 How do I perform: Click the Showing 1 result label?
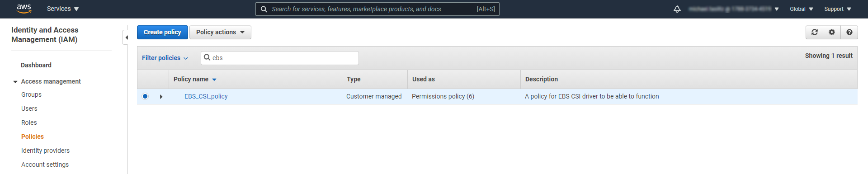click(x=828, y=56)
